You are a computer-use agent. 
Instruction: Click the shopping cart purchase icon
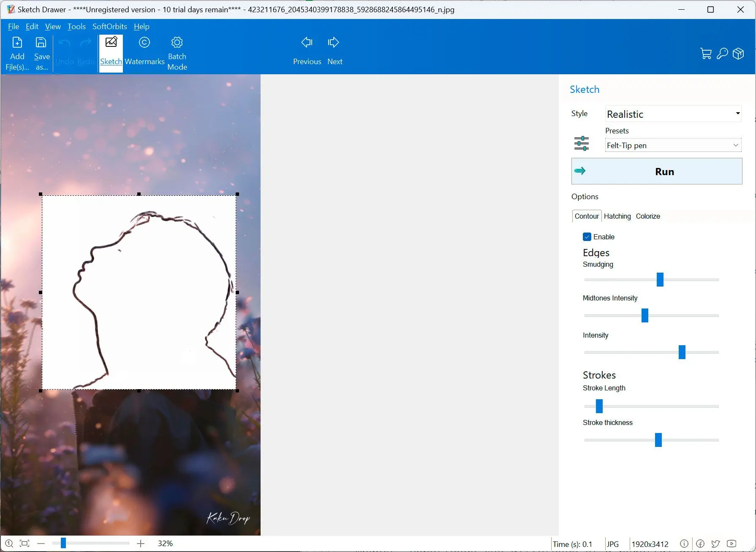pyautogui.click(x=706, y=54)
